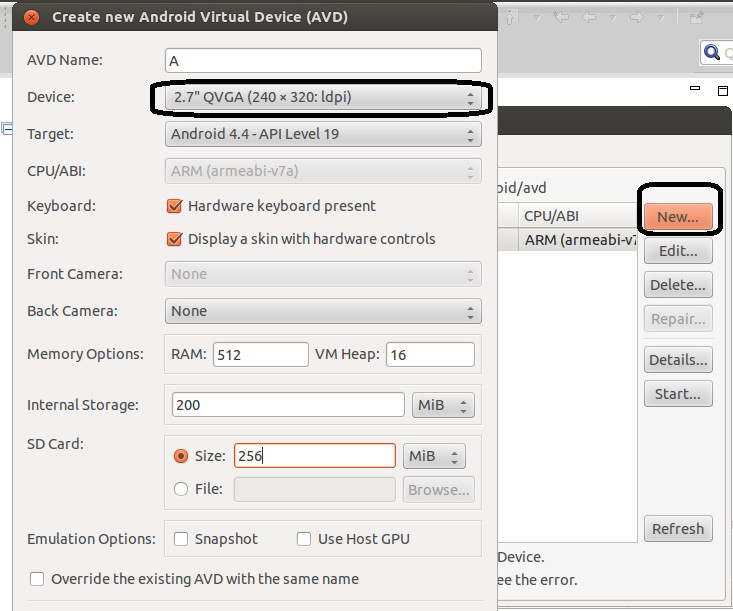The image size is (733, 611).
Task: Open dropdown arrow beside the Back navigation arrow
Action: click(612, 18)
